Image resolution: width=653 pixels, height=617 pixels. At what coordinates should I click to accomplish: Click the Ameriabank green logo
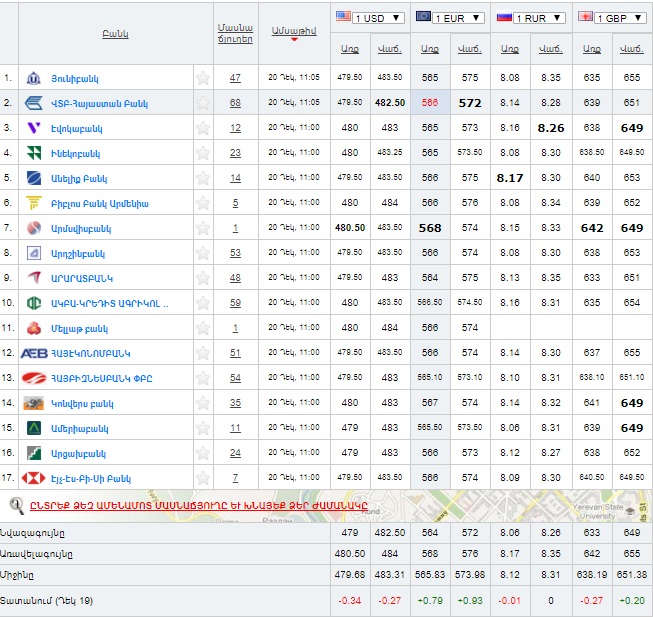click(34, 428)
